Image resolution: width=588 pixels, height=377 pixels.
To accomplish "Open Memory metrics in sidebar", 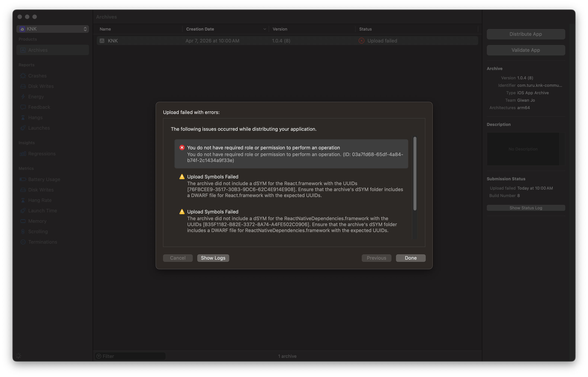I will (x=37, y=221).
